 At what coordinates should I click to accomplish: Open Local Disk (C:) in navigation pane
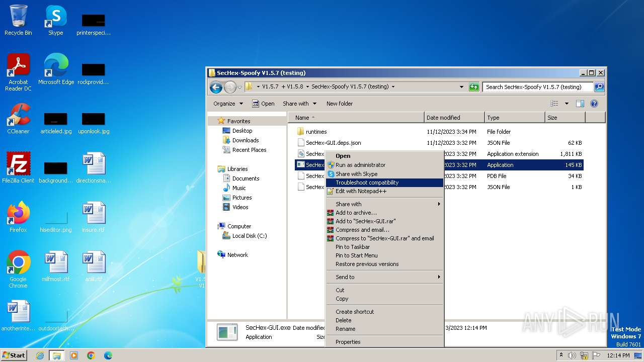(x=250, y=236)
